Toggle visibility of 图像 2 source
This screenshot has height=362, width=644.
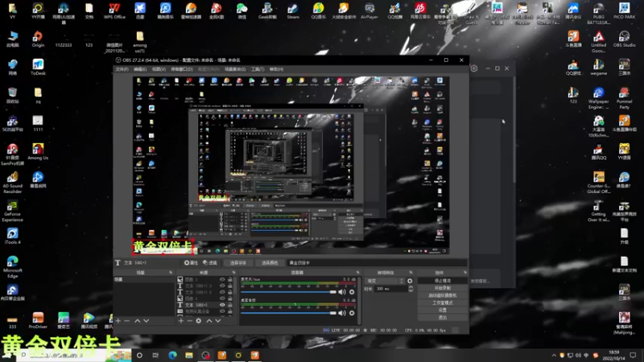(x=222, y=298)
